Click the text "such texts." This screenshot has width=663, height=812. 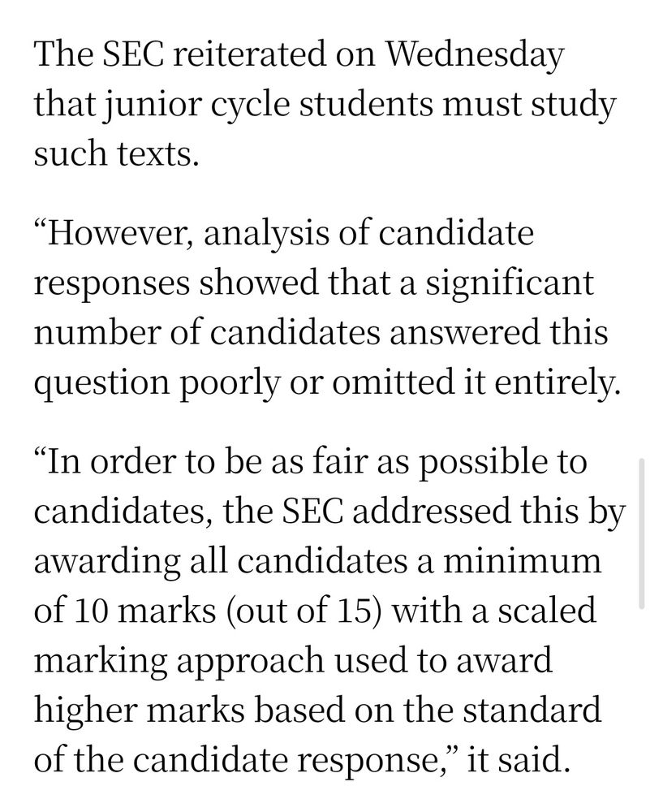tap(116, 153)
